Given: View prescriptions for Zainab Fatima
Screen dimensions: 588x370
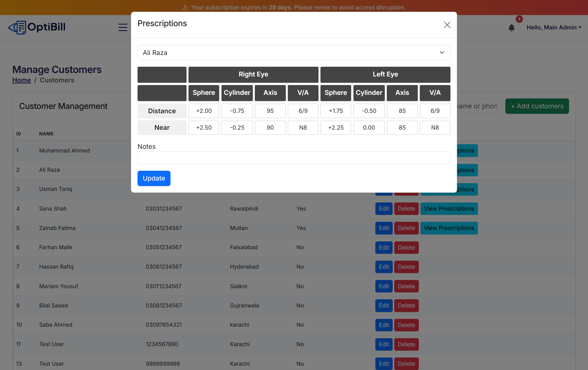Looking at the screenshot, I should click(449, 228).
